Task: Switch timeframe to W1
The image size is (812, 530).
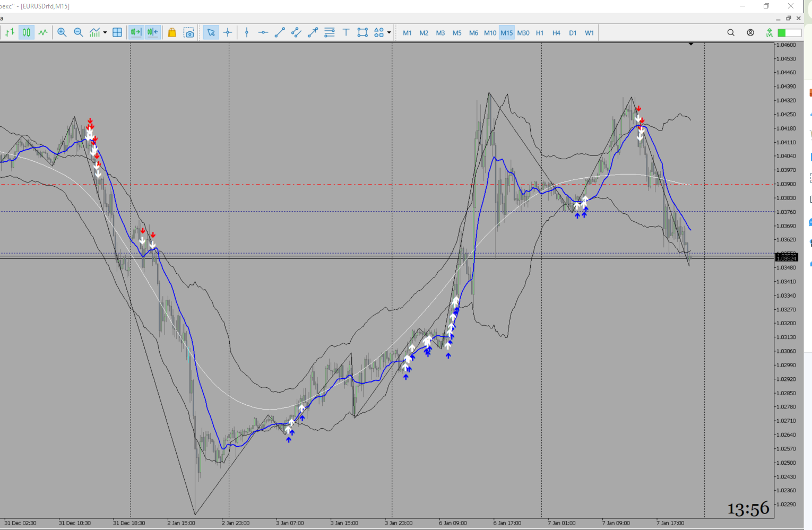Action: coord(589,33)
